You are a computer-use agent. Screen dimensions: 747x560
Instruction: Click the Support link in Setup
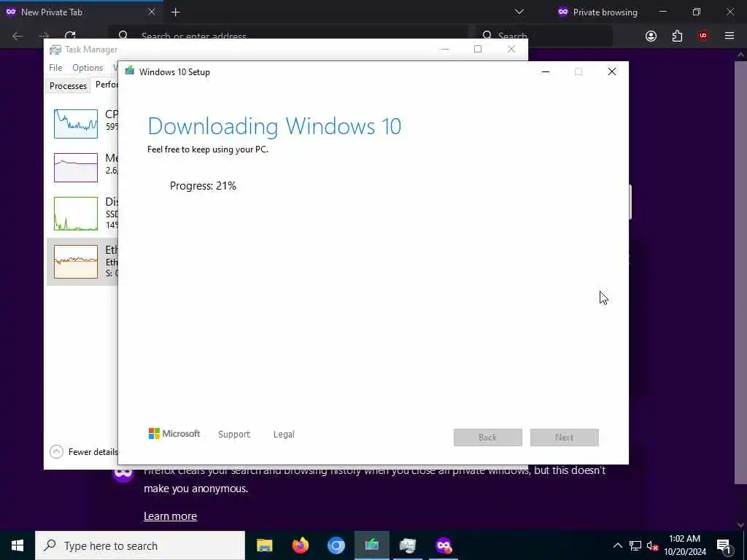234,435
